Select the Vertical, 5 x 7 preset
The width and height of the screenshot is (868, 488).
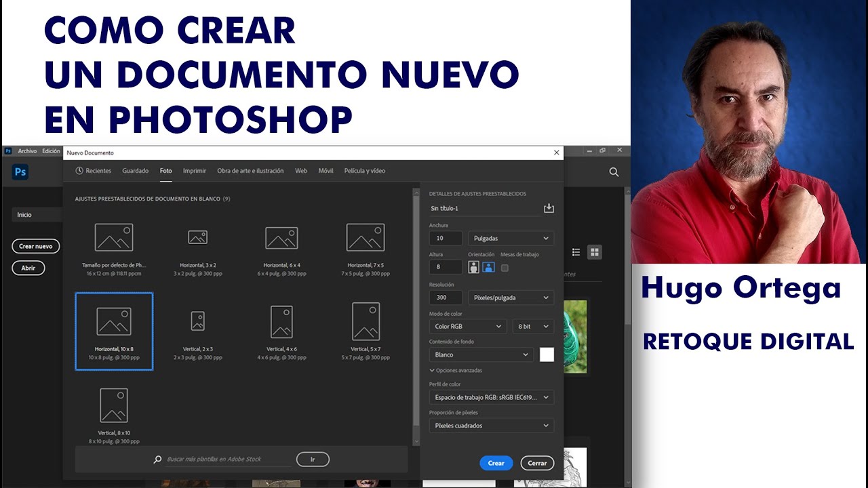pos(366,331)
